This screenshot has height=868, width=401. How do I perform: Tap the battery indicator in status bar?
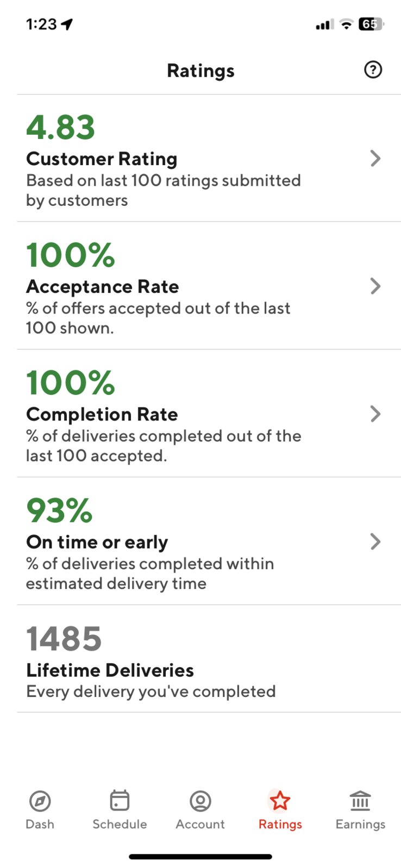[x=371, y=24]
